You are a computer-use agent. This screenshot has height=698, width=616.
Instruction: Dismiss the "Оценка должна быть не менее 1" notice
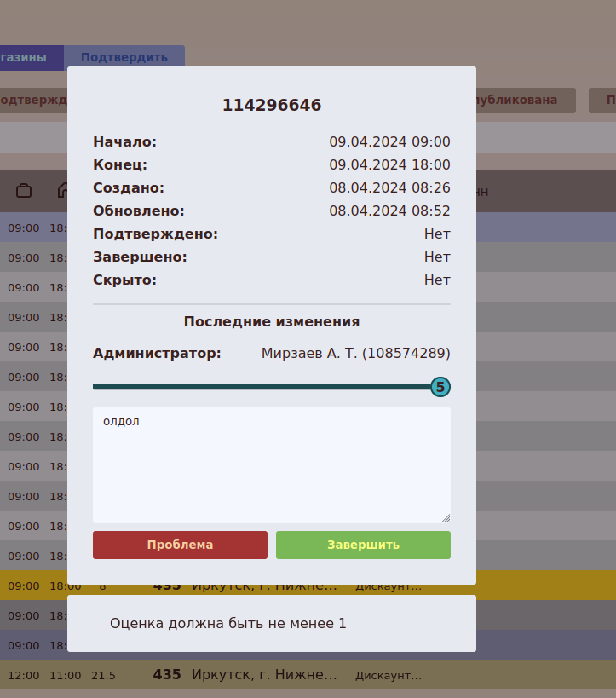pyautogui.click(x=271, y=623)
